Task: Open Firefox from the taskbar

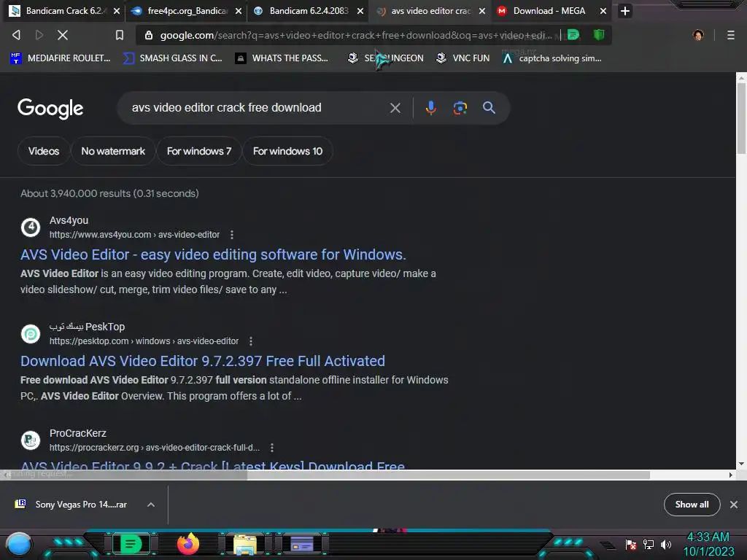Action: point(187,544)
